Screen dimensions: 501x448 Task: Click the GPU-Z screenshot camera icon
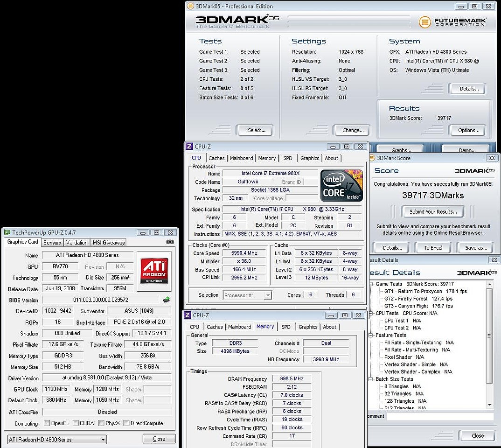[170, 242]
